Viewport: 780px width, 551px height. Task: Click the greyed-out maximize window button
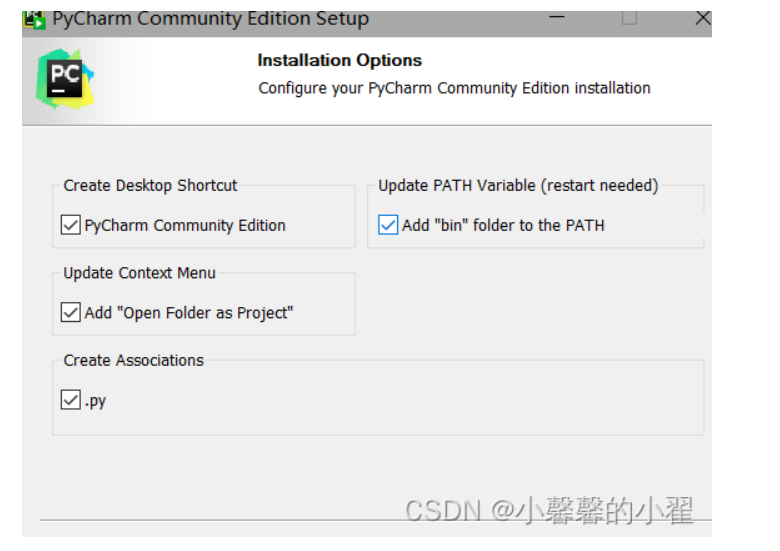[x=629, y=18]
